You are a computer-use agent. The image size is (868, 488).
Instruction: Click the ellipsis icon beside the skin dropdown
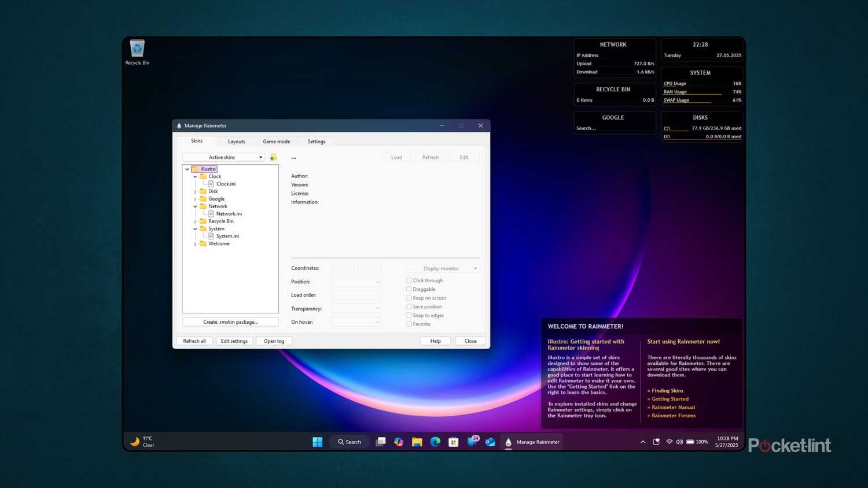[293, 157]
